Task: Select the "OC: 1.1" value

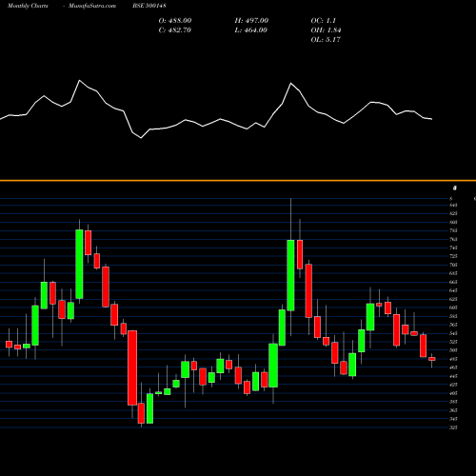Action: [323, 21]
